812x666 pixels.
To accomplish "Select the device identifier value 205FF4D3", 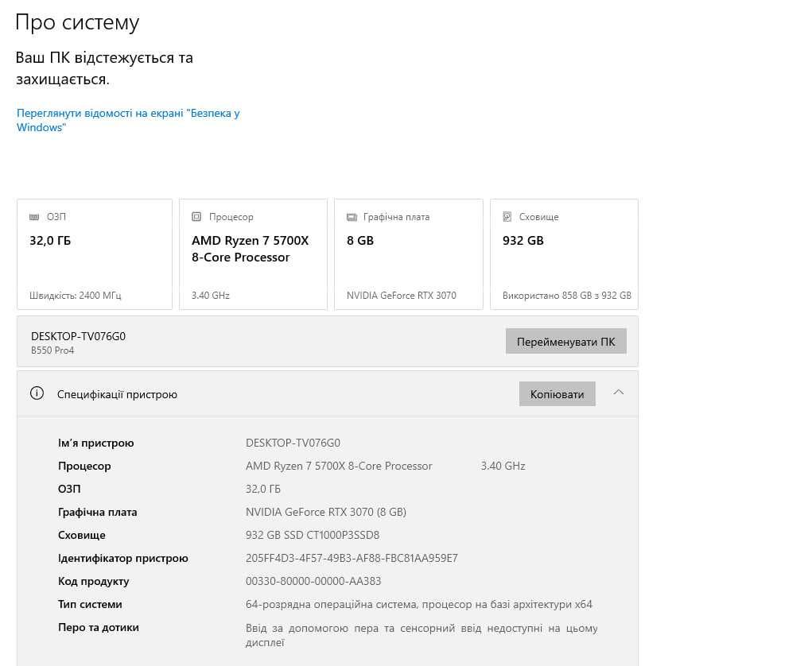I will pos(352,559).
